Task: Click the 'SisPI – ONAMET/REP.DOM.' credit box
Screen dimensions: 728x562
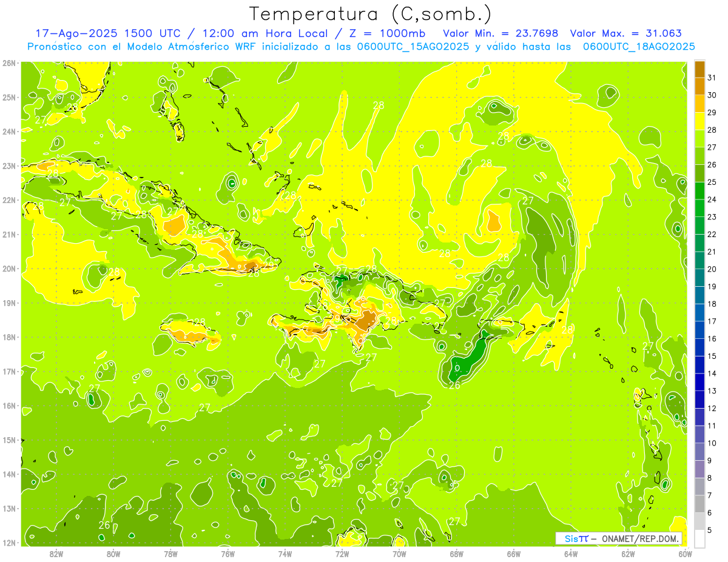Action: click(x=618, y=538)
